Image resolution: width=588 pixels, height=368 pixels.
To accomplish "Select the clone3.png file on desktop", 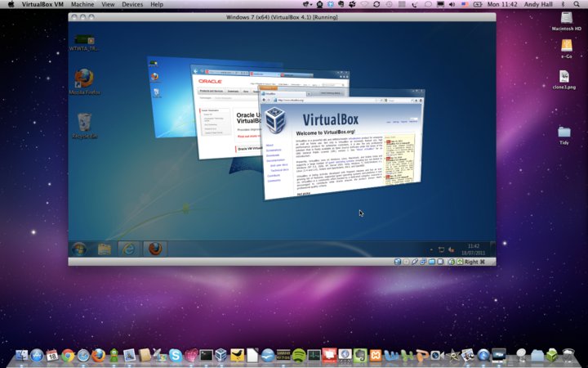I will point(565,76).
